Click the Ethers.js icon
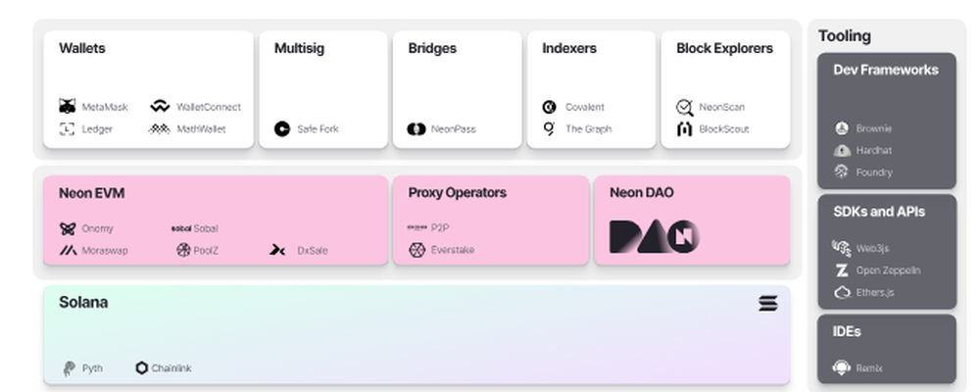 pyautogui.click(x=842, y=292)
